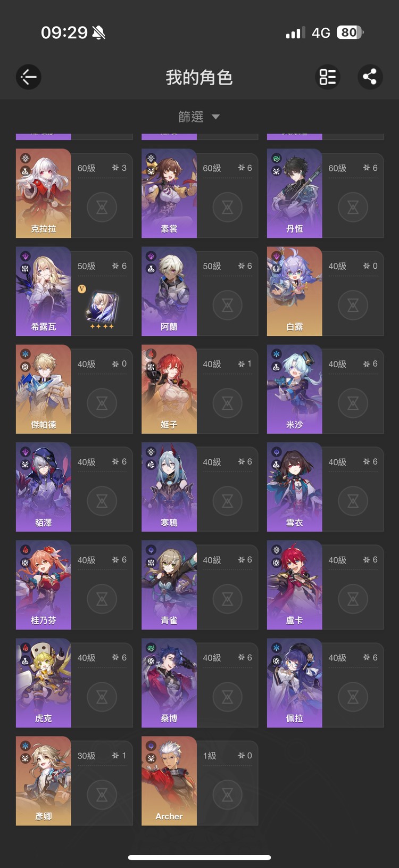This screenshot has width=399, height=868.
Task: Open 桂乃芬 character card
Action: pos(74,585)
